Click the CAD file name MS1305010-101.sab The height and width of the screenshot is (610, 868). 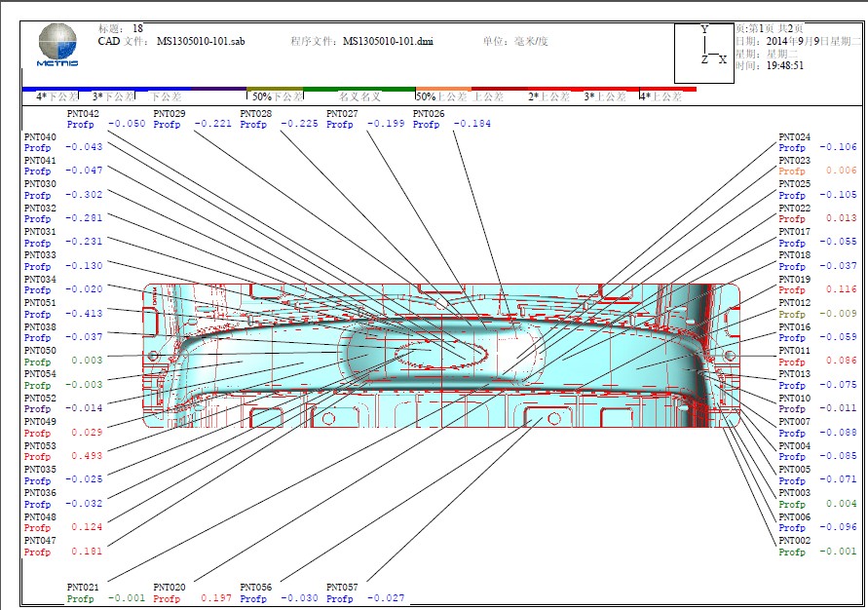pyautogui.click(x=201, y=42)
